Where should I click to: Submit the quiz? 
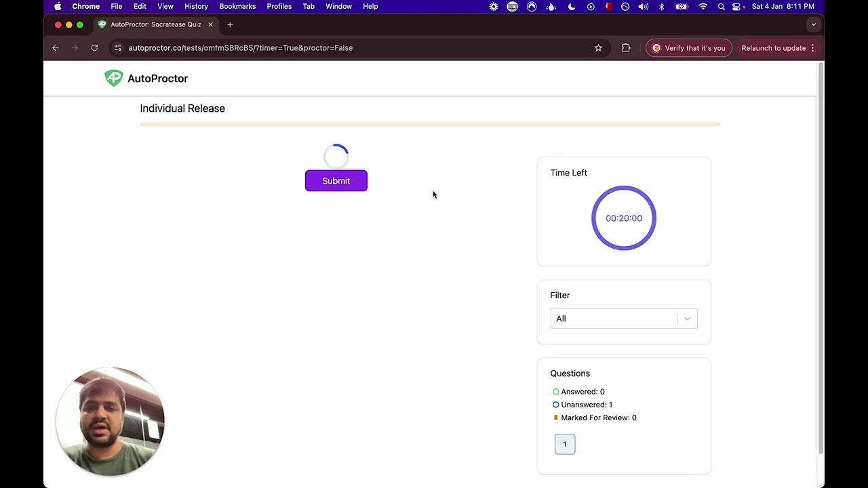coord(336,181)
